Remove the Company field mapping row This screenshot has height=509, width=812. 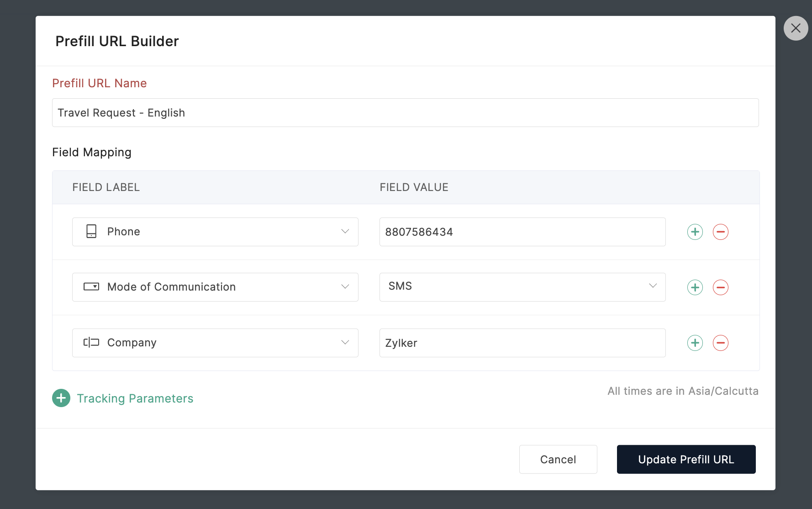point(721,343)
